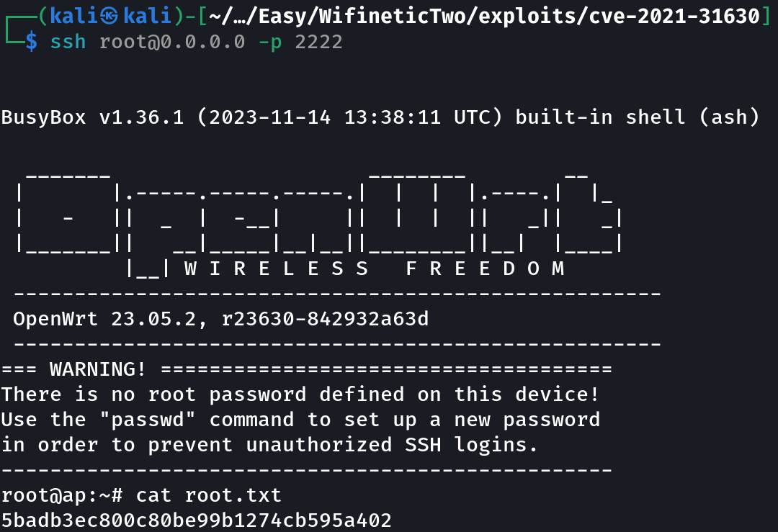Click the cve-2021-31630 directory path text

674,17
